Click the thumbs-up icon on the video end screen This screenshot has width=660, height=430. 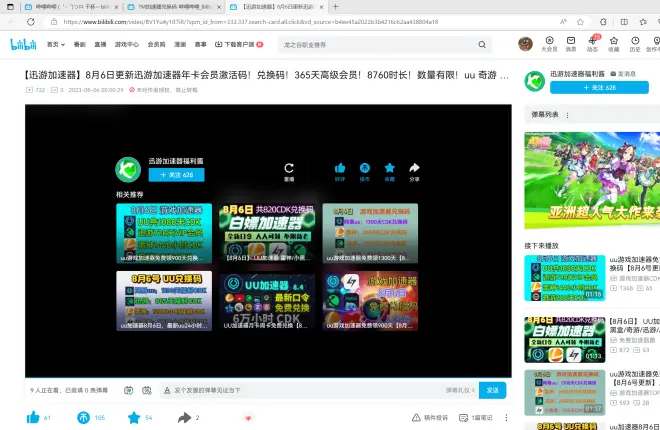tap(340, 168)
